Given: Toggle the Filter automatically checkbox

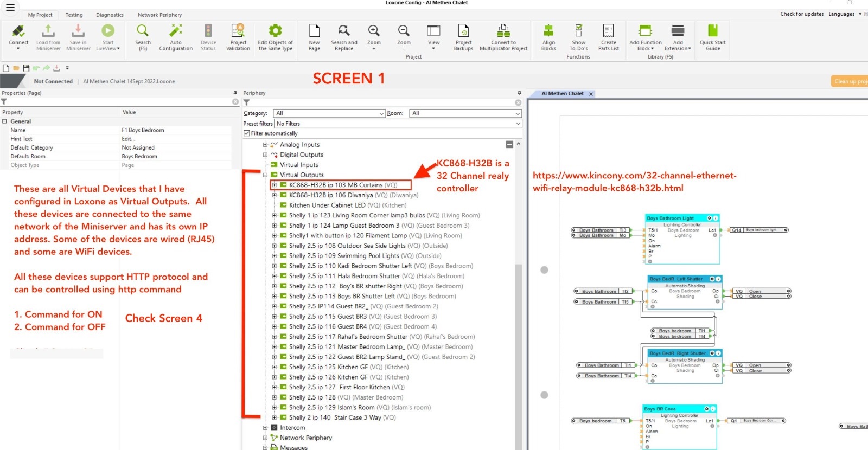Looking at the screenshot, I should [247, 133].
